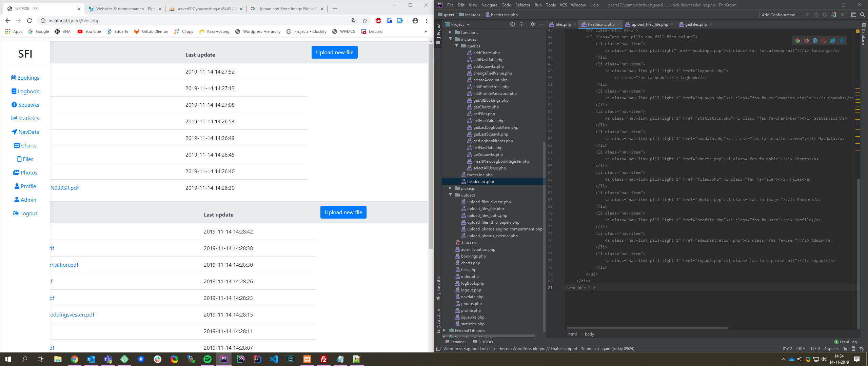This screenshot has height=366, width=868.
Task: Click the first Upload new file button
Action: pyautogui.click(x=334, y=52)
